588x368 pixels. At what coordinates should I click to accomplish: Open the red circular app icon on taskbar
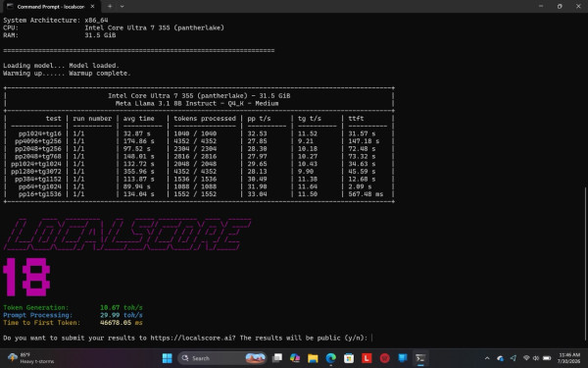tap(385, 358)
